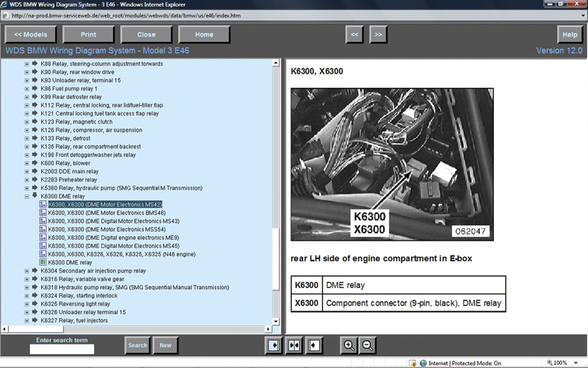This screenshot has width=588, height=368.
Task: Select K126 Relay compressor air suspension
Action: tap(91, 130)
